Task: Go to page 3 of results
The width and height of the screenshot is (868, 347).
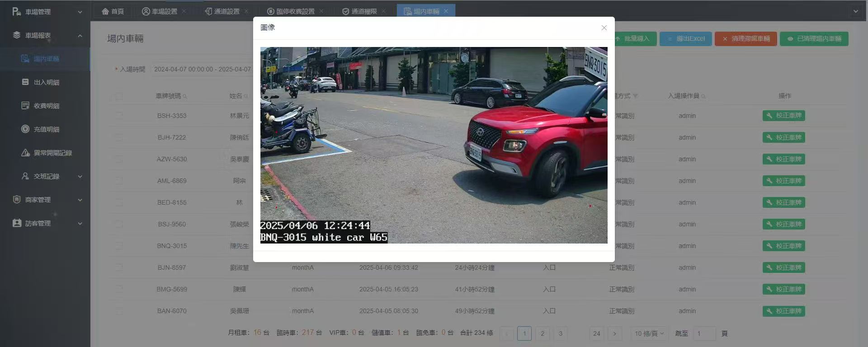Action: point(561,333)
